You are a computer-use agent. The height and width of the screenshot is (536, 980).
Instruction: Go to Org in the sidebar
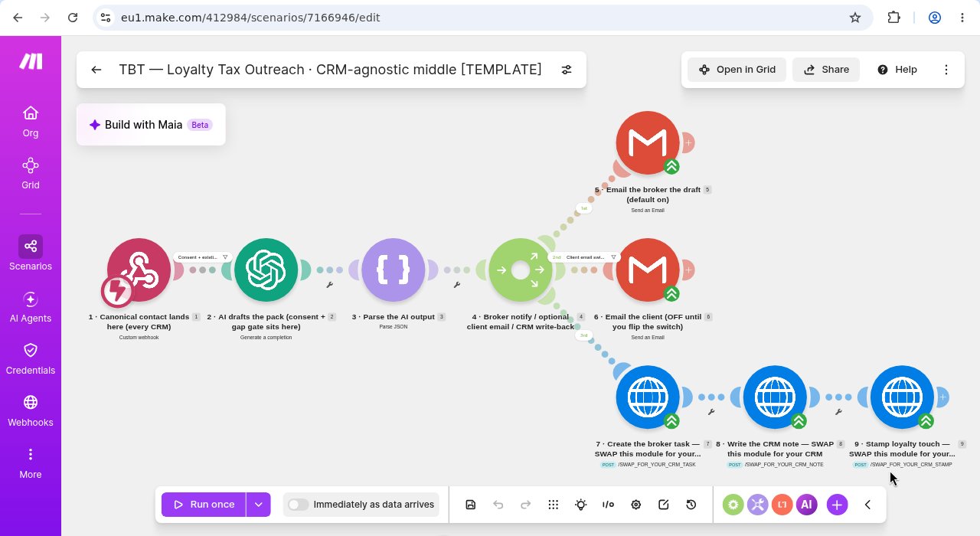click(x=31, y=122)
